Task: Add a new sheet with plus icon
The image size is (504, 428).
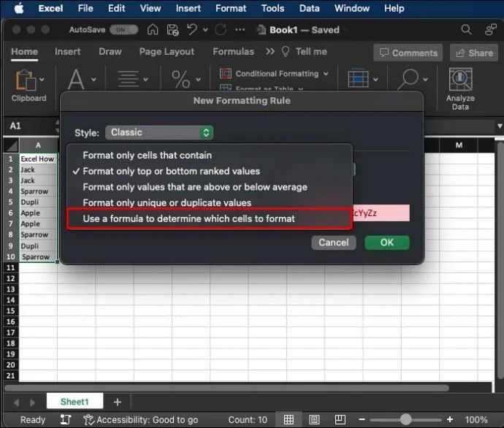Action: pos(117,402)
